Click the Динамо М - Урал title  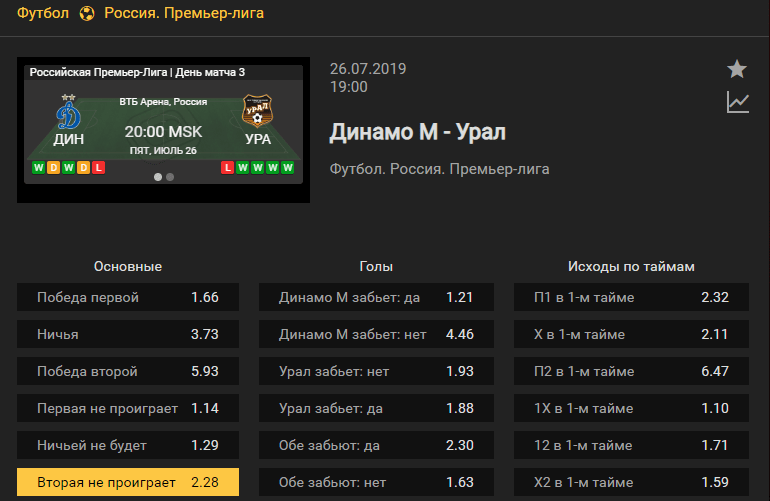[x=418, y=132]
